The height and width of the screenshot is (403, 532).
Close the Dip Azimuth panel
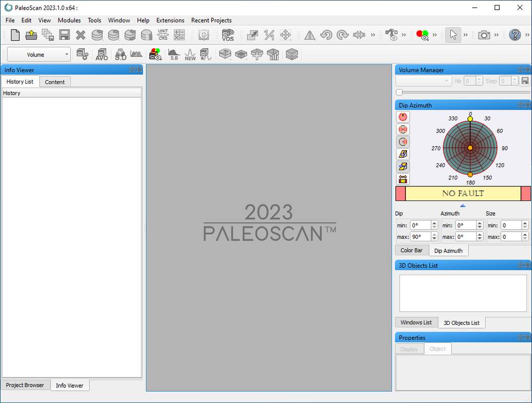pyautogui.click(x=527, y=105)
